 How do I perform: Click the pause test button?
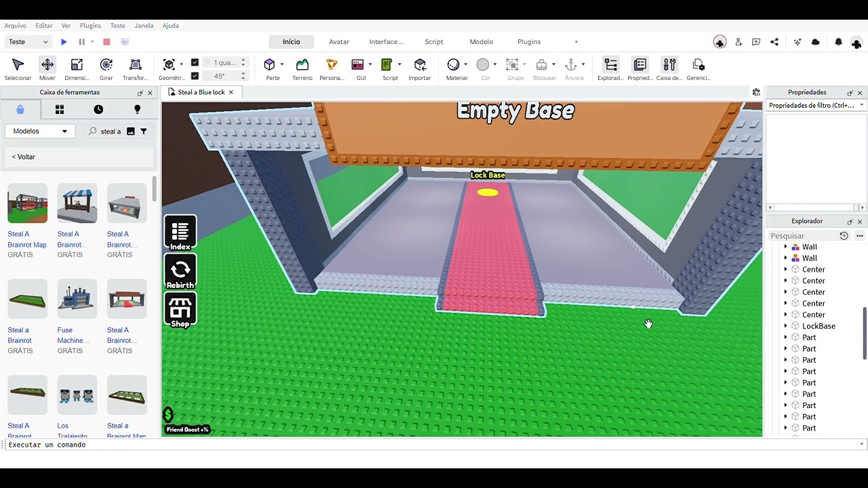click(82, 42)
